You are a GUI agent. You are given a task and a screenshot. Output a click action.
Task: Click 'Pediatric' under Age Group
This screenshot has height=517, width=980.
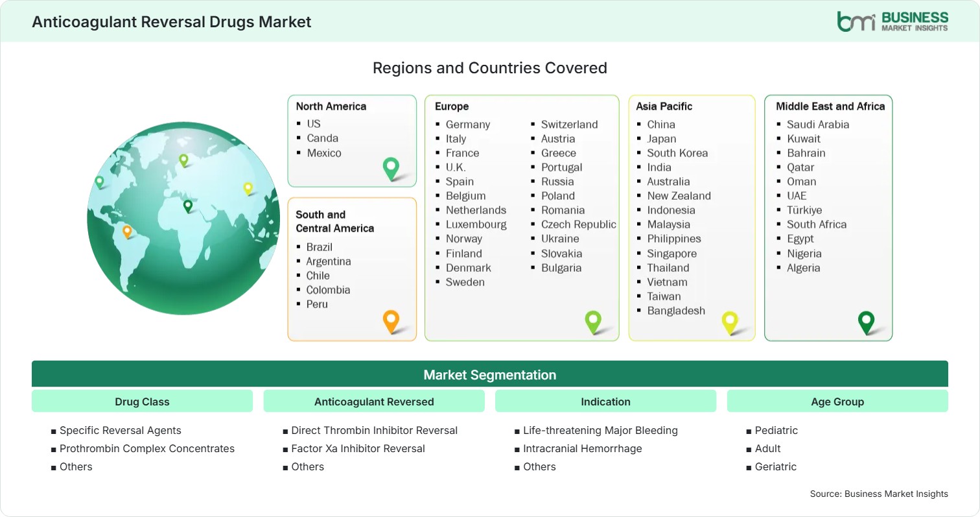(776, 430)
